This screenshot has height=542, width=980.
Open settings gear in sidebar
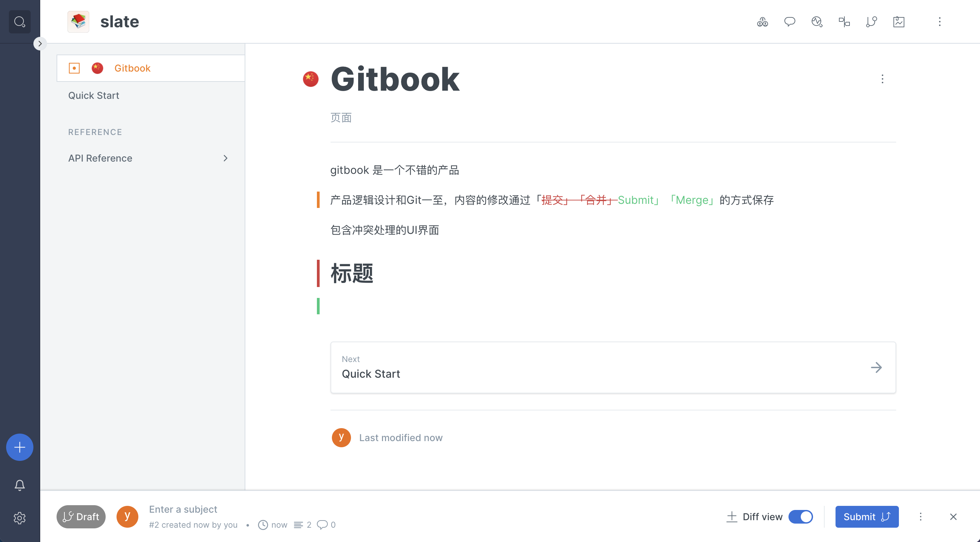point(19,518)
